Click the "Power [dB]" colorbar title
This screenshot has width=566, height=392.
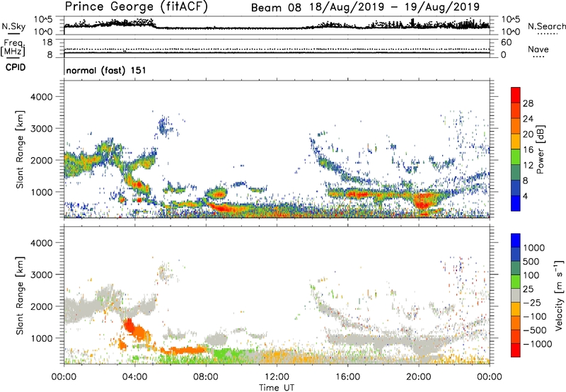click(540, 149)
